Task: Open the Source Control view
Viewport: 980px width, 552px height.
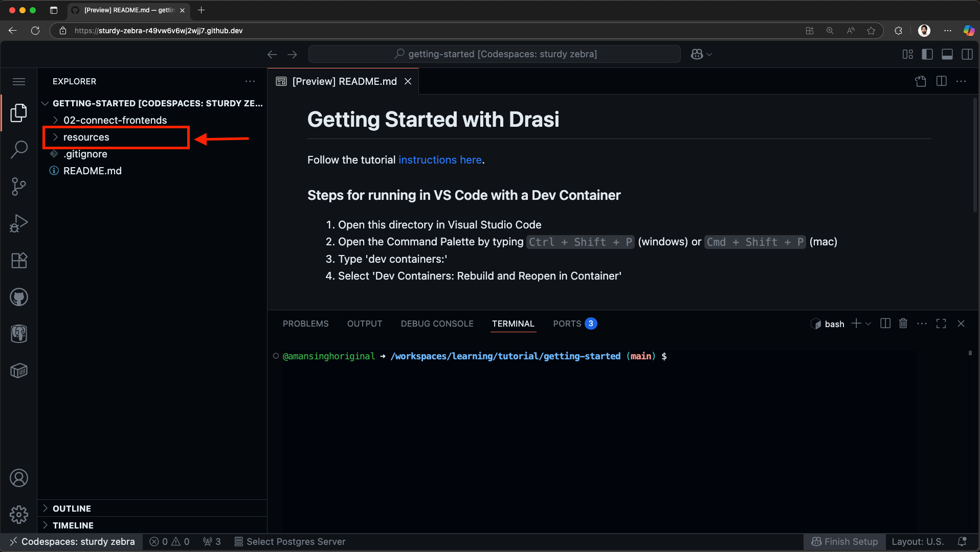Action: point(19,187)
